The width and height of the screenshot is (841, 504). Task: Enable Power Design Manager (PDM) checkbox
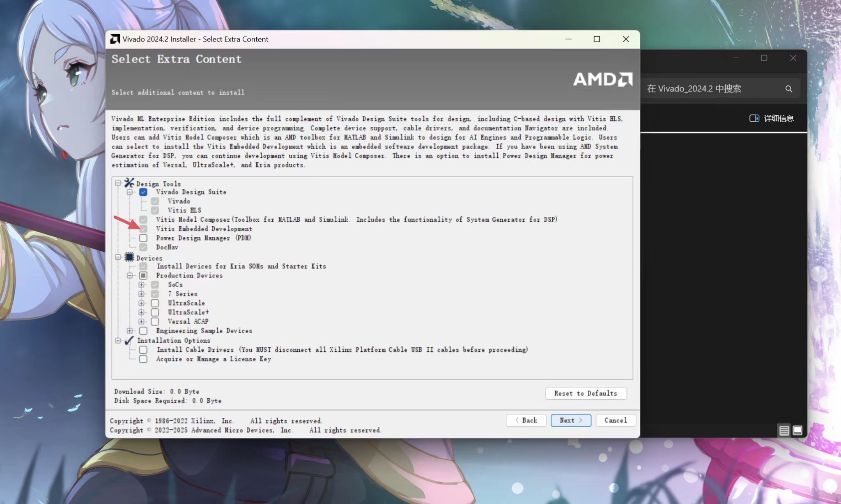click(143, 238)
